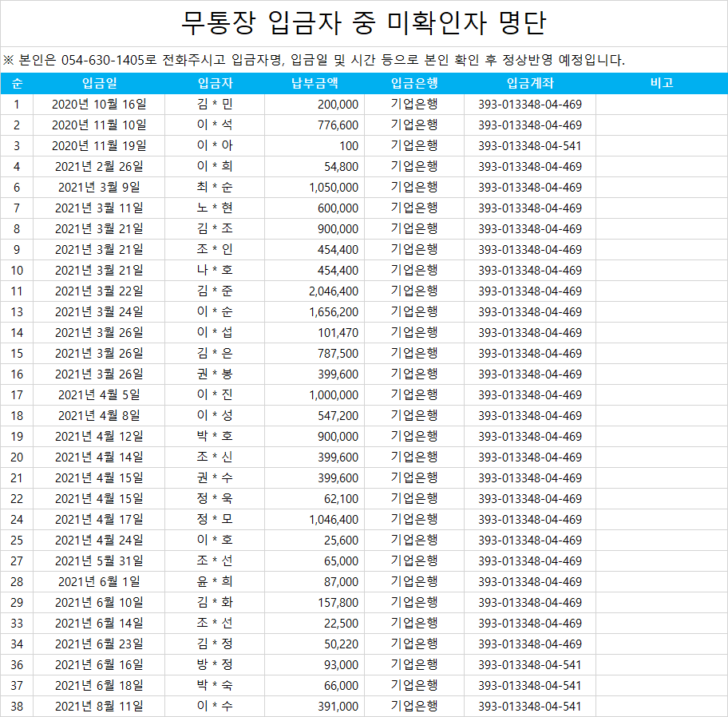Click depositor name 윤 * 희
Viewport: 728px width, 717px height.
215,581
